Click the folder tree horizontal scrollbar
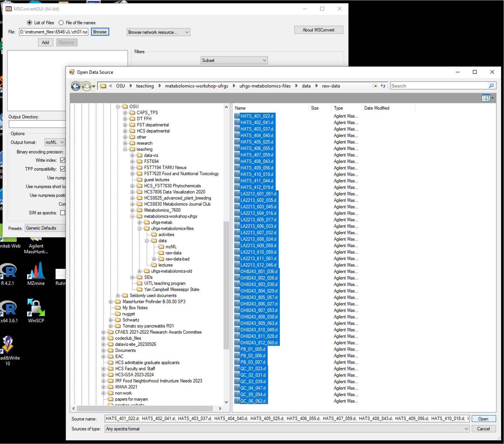 click(145, 408)
